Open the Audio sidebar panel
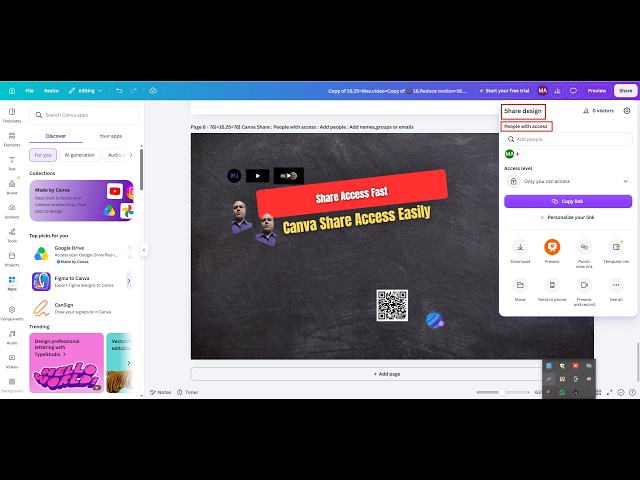Image resolution: width=640 pixels, height=480 pixels. click(12, 337)
